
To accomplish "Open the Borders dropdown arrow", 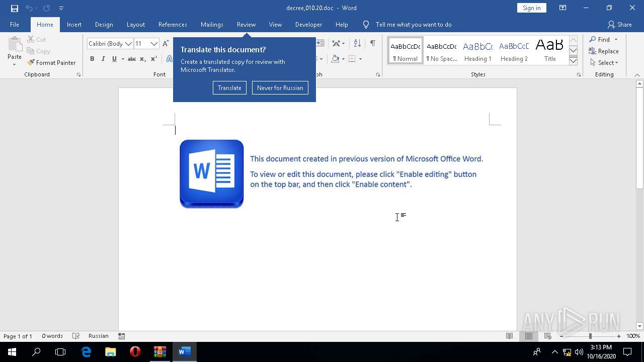I will point(360,59).
